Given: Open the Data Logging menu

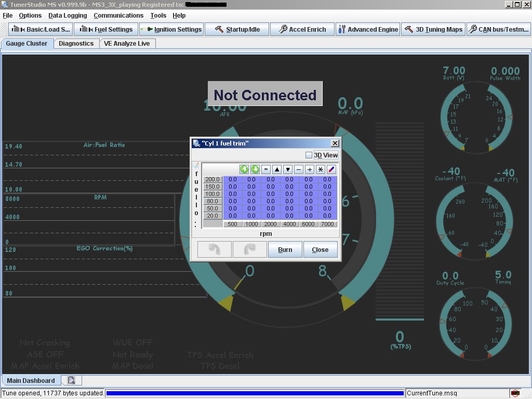Looking at the screenshot, I should pyautogui.click(x=68, y=15).
